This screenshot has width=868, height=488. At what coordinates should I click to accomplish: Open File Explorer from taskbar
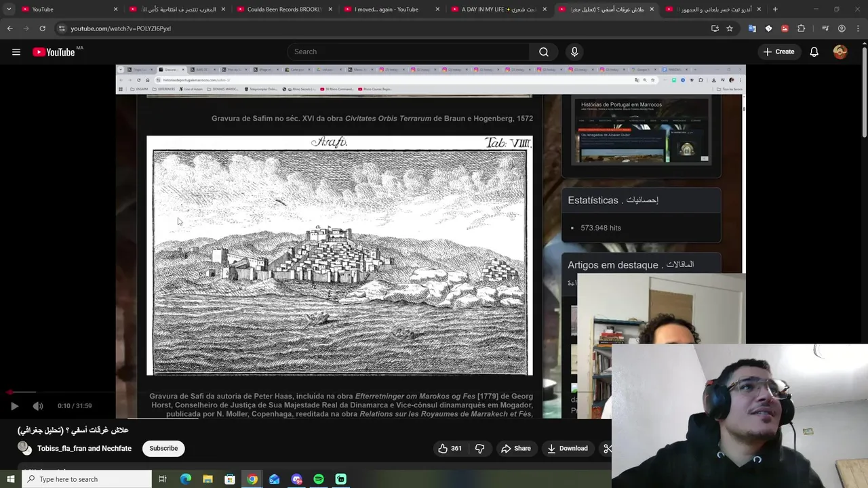(x=208, y=479)
